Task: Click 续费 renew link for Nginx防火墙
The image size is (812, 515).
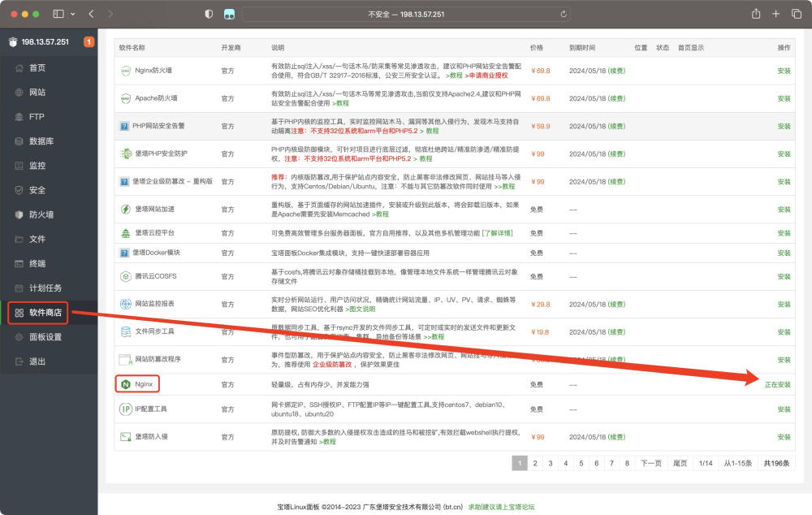Action: point(616,71)
